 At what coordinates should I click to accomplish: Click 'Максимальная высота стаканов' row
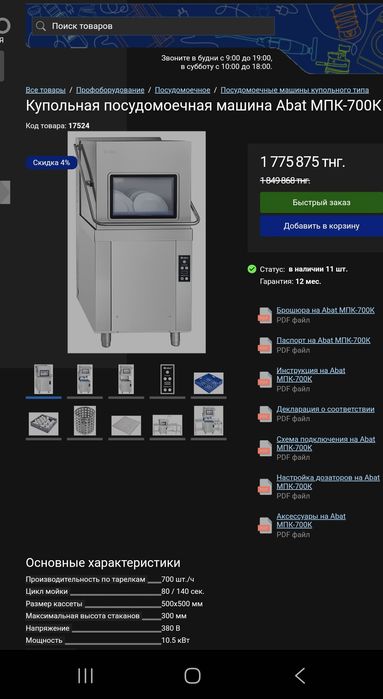(106, 616)
